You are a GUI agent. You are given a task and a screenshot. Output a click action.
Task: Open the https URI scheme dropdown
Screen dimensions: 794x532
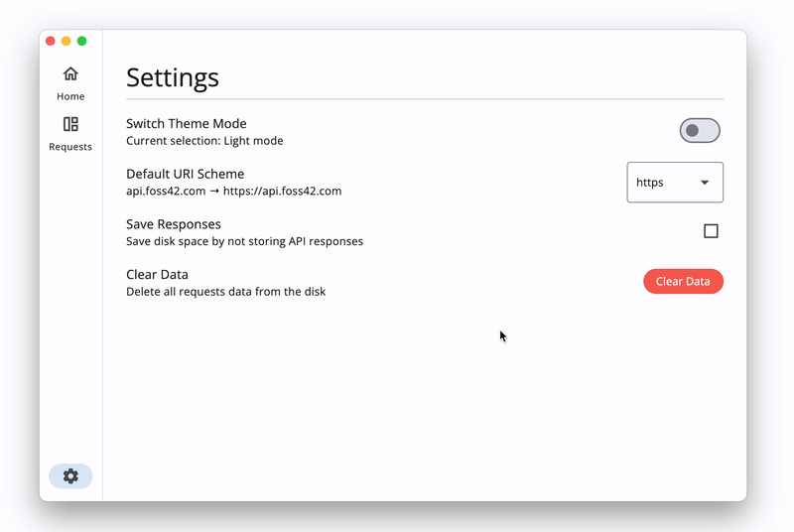coord(674,183)
